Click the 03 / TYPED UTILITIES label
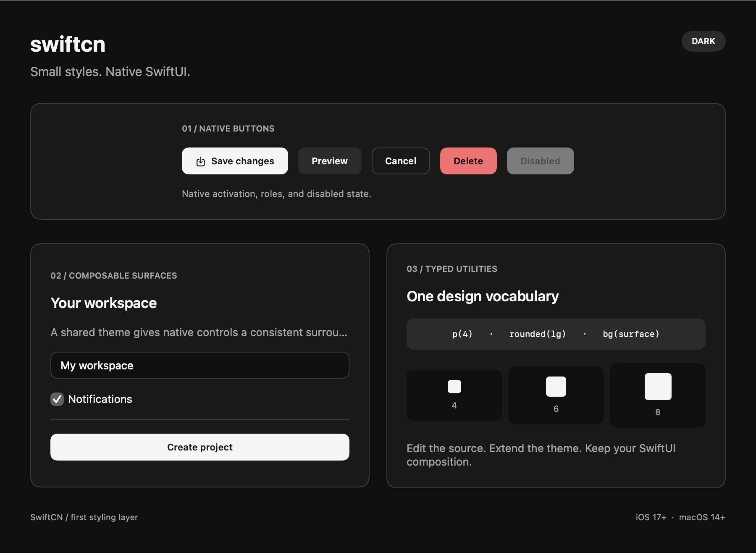The height and width of the screenshot is (553, 756). 452,269
